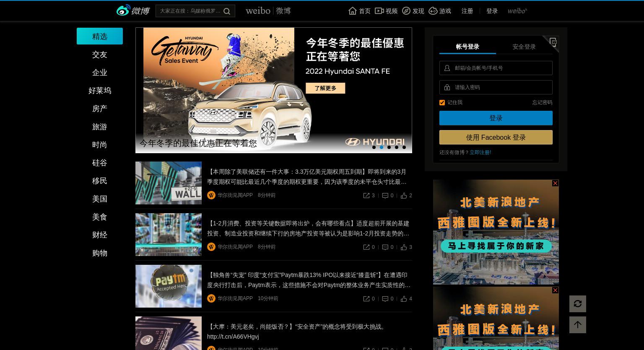Open 大摩 美元 post thumbnail
The image size is (644, 350).
169,333
